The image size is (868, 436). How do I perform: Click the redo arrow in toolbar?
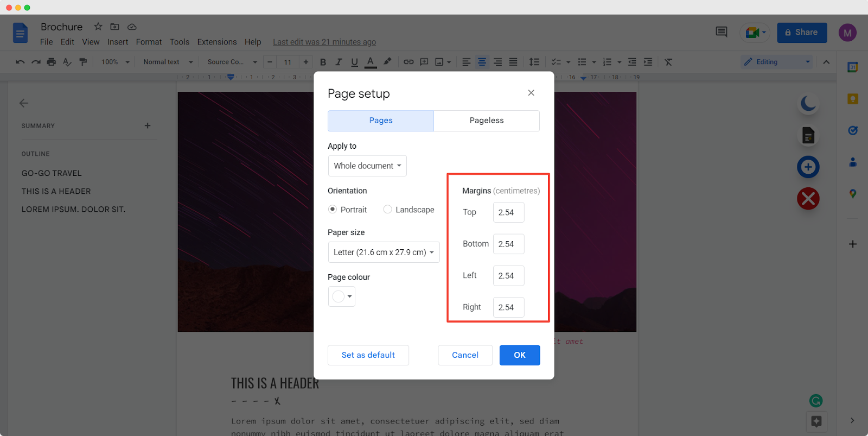coord(36,62)
